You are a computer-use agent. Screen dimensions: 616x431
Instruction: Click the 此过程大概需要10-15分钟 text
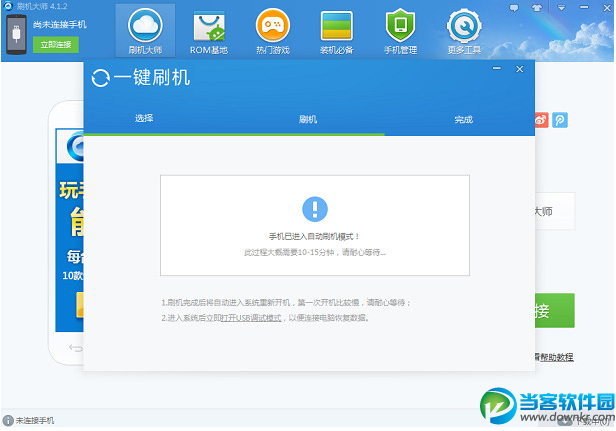point(315,252)
